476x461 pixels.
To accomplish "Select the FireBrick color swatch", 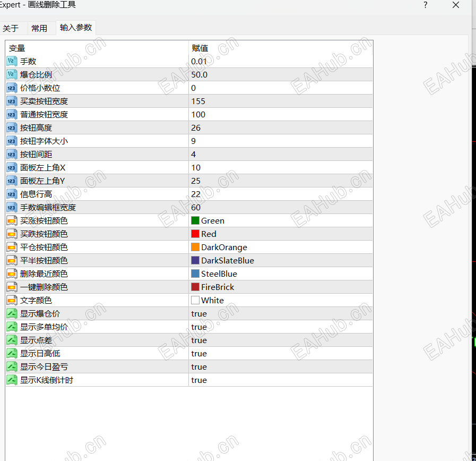I will [x=195, y=287].
